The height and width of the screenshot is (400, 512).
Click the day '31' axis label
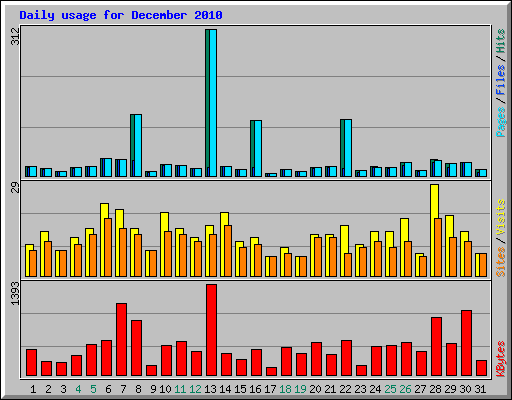[480, 389]
